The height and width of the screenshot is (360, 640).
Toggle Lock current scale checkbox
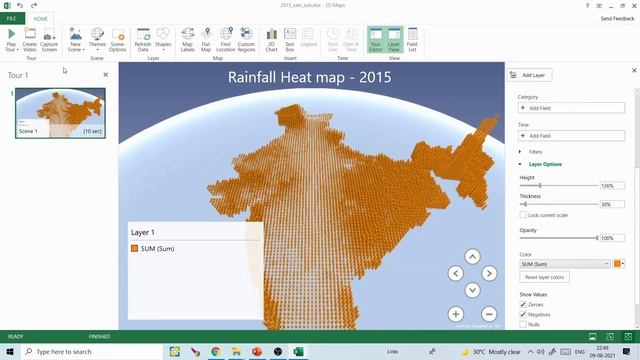point(523,215)
